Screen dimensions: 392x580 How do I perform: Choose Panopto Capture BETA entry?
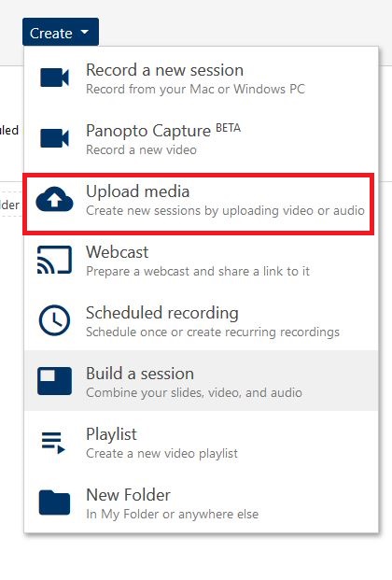point(202,138)
